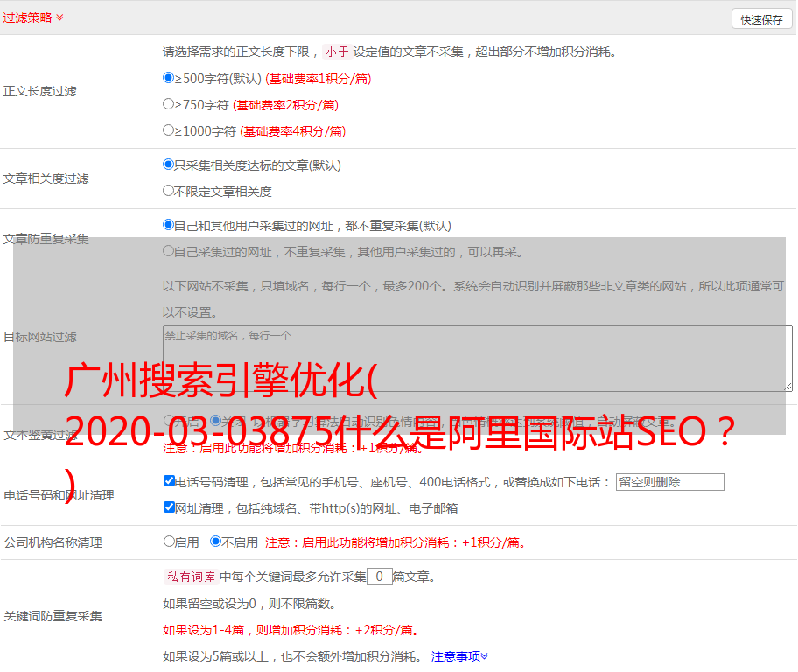798x672 pixels.
Task: Toggle the 电话号码清理 checkbox
Action: pyautogui.click(x=169, y=481)
